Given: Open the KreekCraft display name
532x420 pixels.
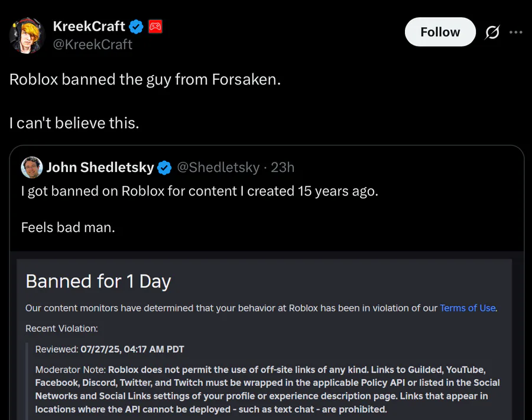Looking at the screenshot, I should point(89,26).
